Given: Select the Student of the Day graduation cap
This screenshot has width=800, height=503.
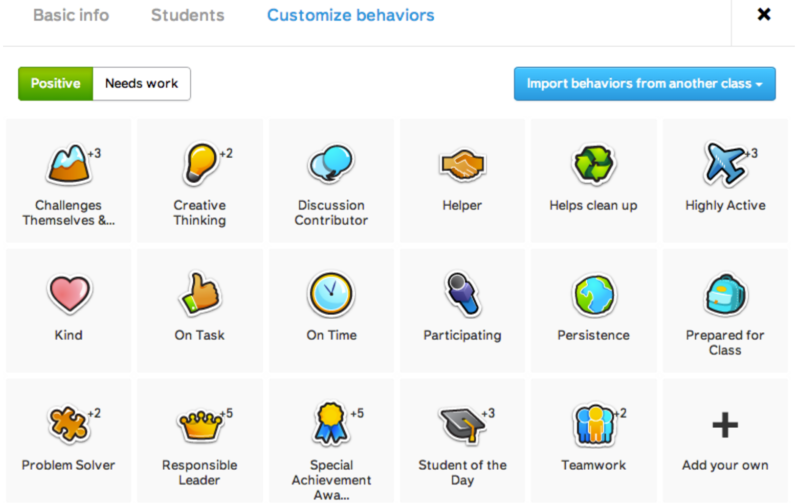Looking at the screenshot, I should coord(461,425).
